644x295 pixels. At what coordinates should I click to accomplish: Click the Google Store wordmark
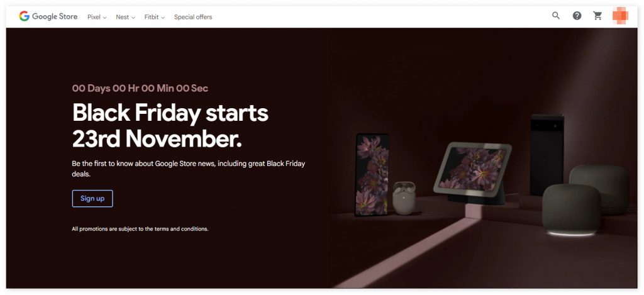click(55, 16)
